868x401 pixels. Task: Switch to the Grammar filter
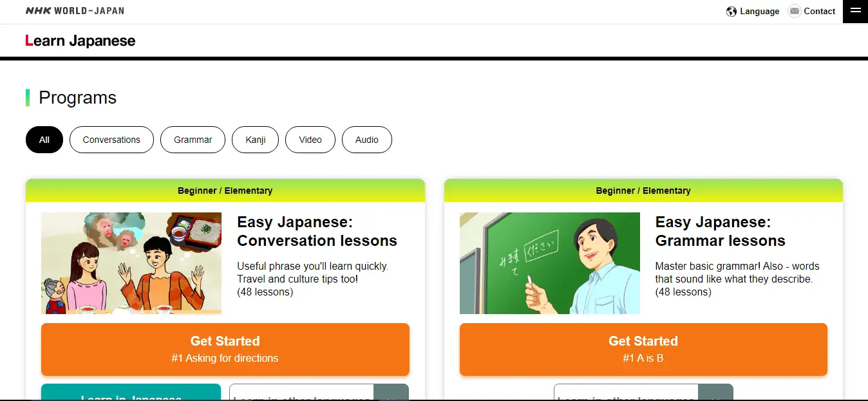pos(193,140)
